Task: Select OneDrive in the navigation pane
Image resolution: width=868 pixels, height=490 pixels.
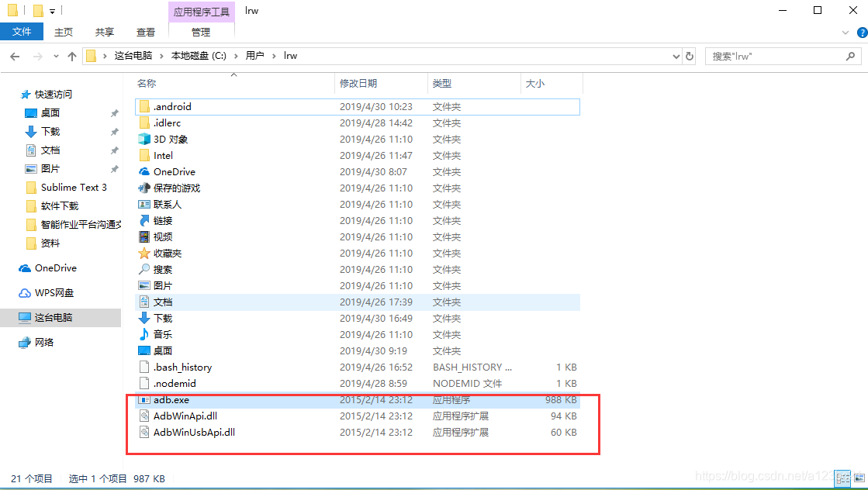Action: click(55, 268)
